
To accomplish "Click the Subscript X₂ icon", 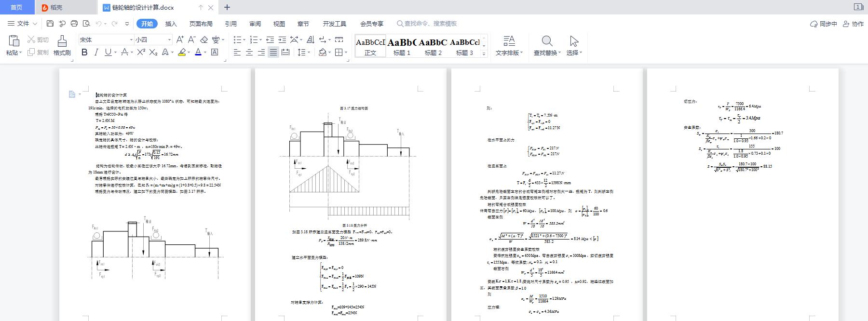I will (153, 52).
